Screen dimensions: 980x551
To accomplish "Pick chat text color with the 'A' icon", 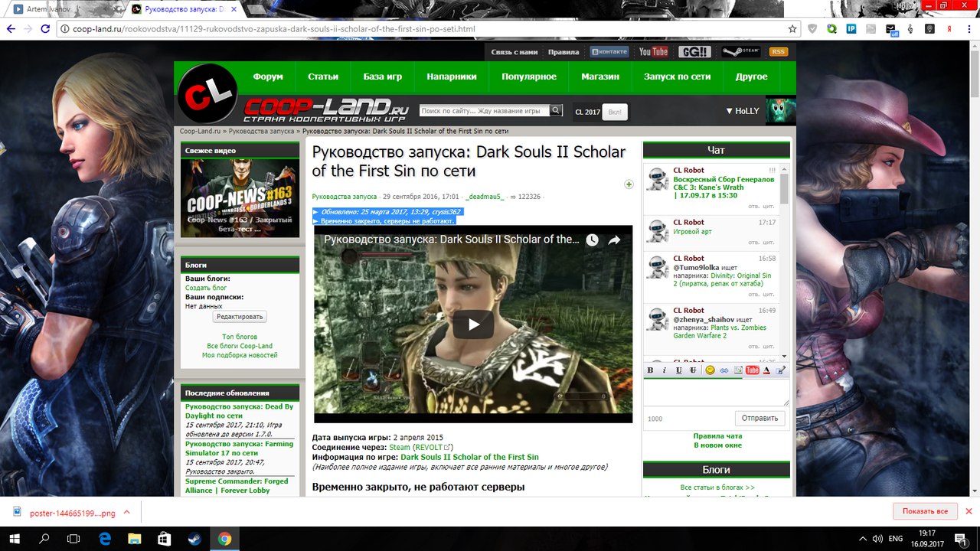I will point(766,370).
